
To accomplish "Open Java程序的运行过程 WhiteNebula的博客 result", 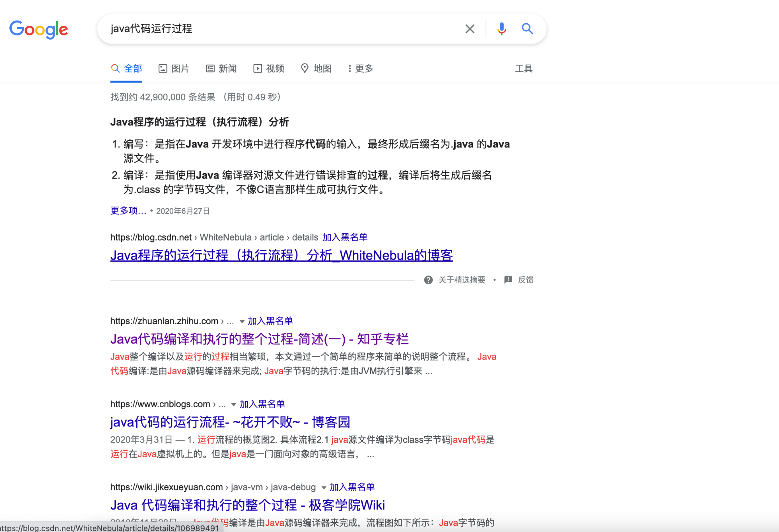I will [x=281, y=255].
